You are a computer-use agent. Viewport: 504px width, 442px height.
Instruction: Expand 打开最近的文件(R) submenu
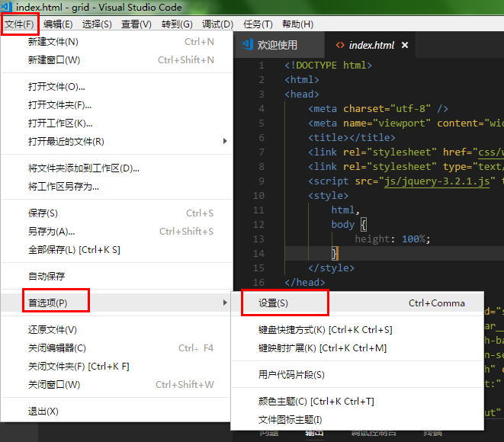[117, 141]
